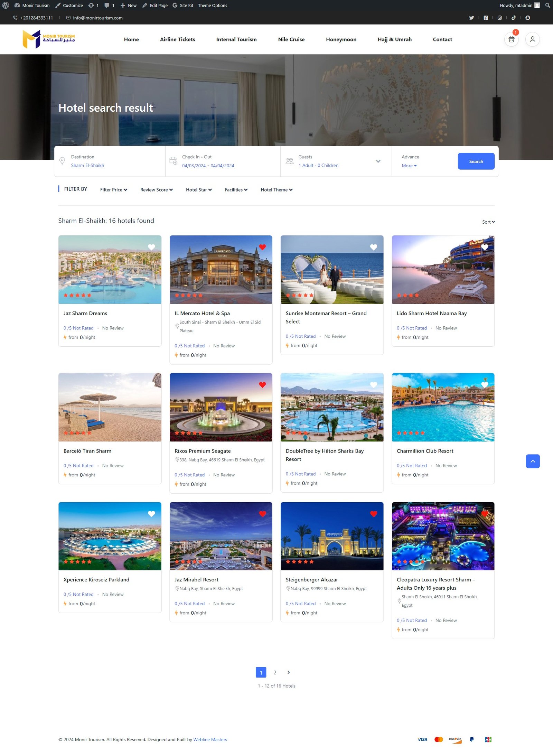553x756 pixels.
Task: Open Customize in admin bar
Action: pos(69,5)
